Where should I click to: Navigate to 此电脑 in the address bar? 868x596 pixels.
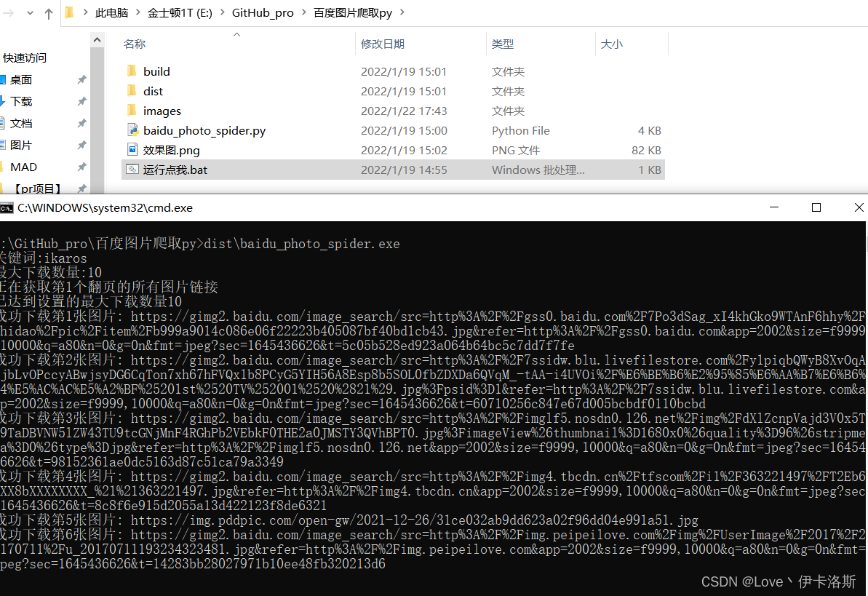(x=111, y=13)
